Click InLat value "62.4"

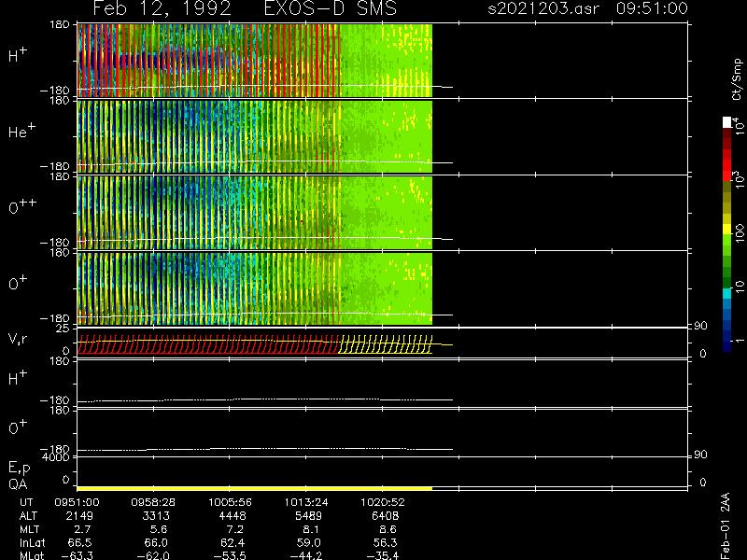[x=233, y=542]
